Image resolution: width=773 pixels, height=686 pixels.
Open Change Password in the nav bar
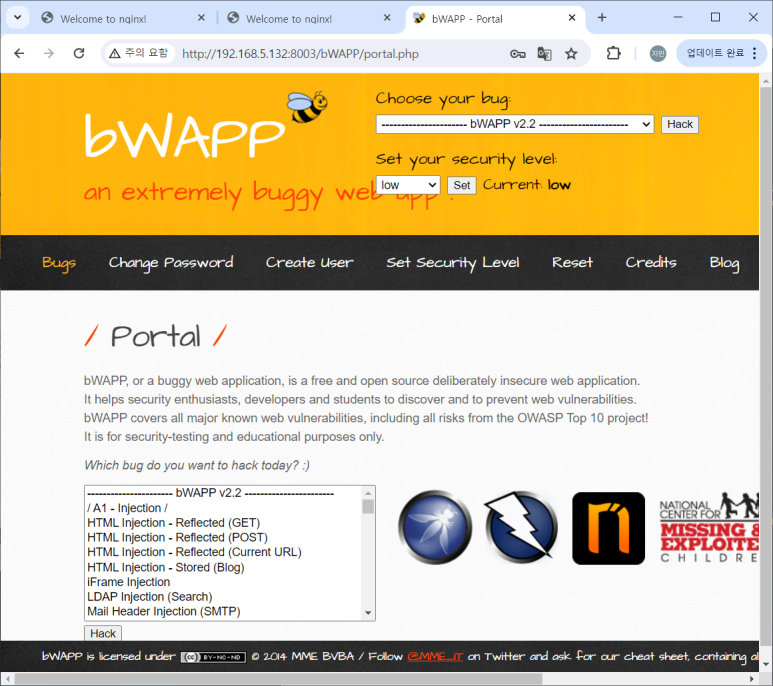(x=171, y=263)
